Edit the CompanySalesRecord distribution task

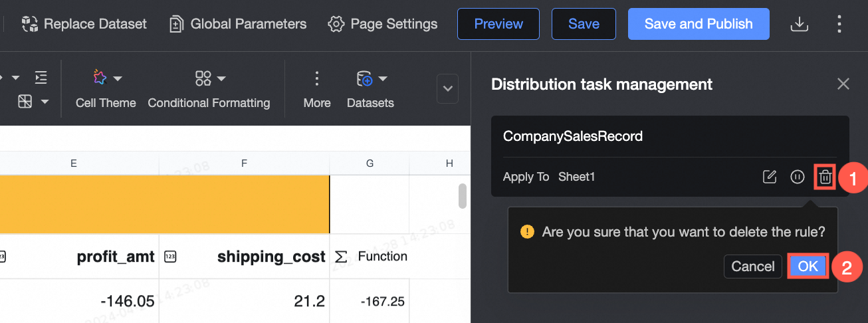click(x=770, y=177)
